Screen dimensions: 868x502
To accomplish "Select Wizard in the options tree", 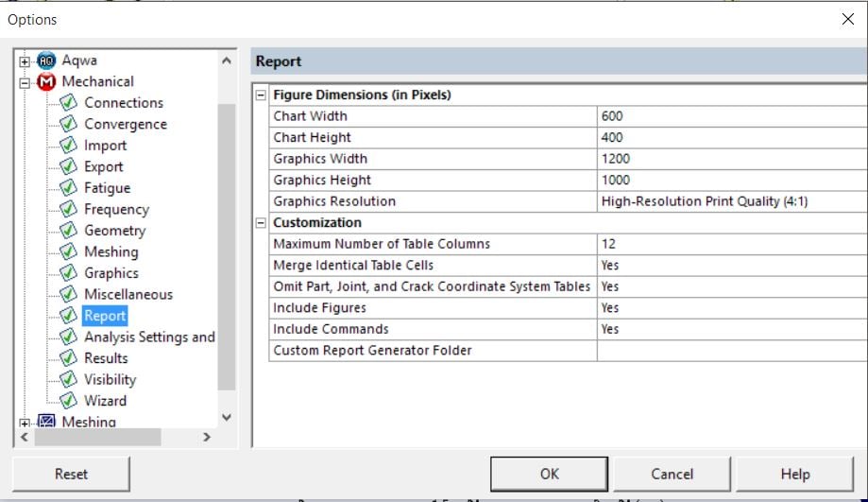I will pyautogui.click(x=105, y=401).
